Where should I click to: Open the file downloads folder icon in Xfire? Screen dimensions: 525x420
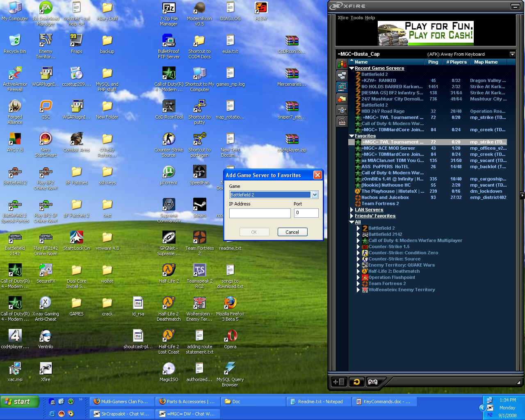[x=342, y=98]
